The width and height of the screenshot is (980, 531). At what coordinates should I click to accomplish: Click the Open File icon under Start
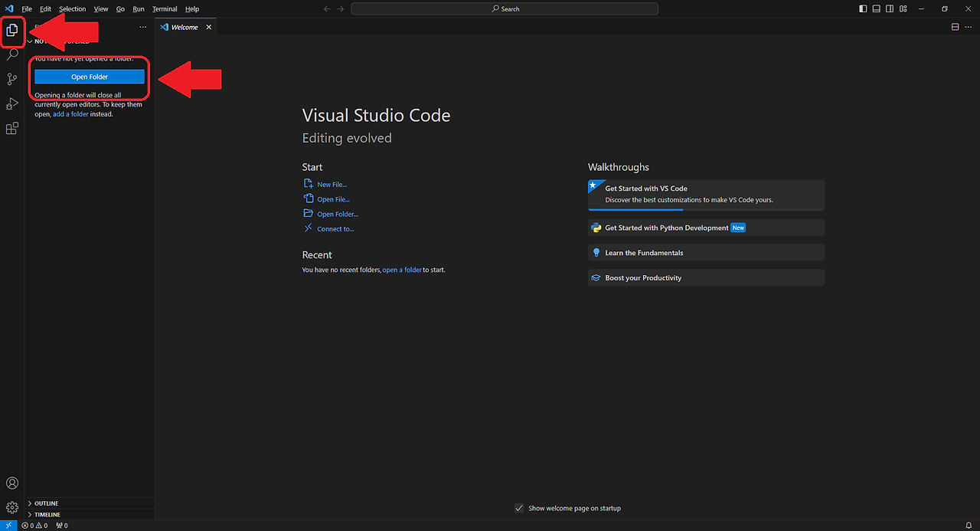pos(308,198)
